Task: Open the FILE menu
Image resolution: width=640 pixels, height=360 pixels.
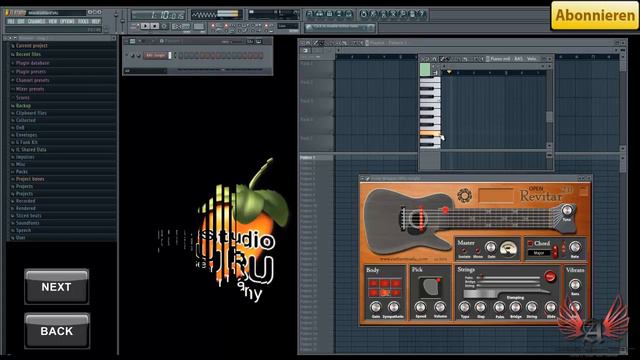Action: click(11, 22)
